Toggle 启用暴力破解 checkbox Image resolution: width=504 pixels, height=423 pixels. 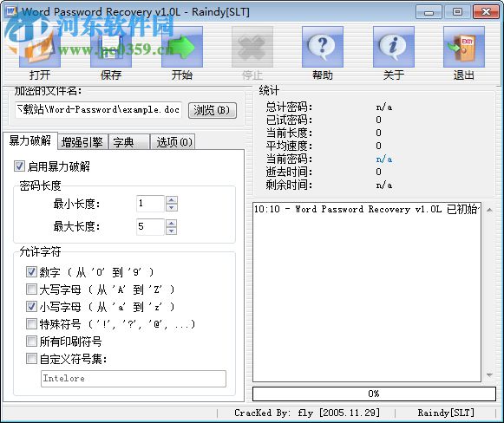[19, 166]
